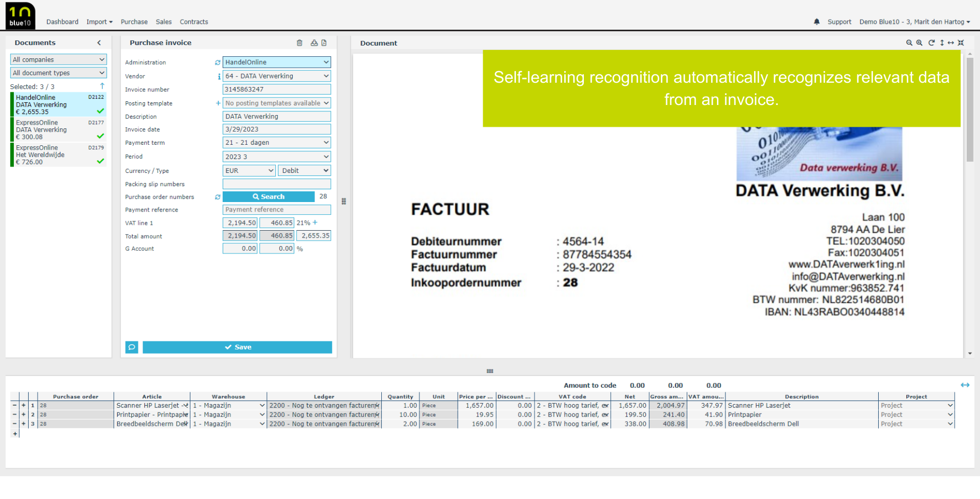The height and width of the screenshot is (499, 980).
Task: Open the Administration dropdown showing HandelOnline
Action: point(277,62)
